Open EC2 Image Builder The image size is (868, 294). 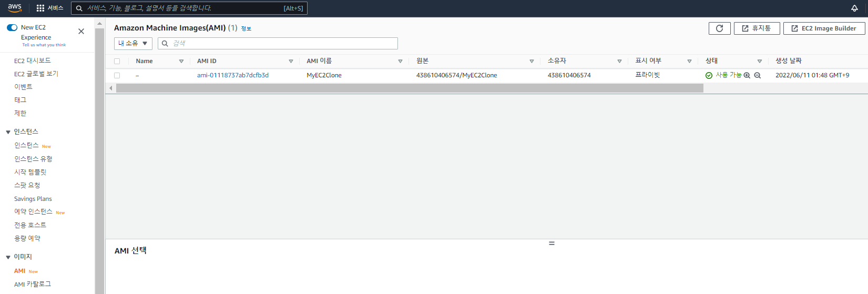[x=824, y=28]
